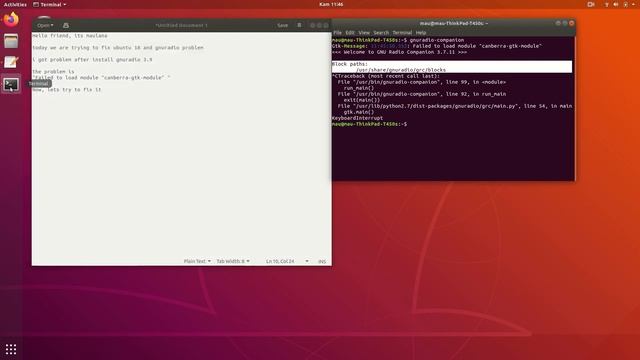Click the KeyboardInterrupt line in terminal
Screen dimensions: 640x360
point(357,118)
